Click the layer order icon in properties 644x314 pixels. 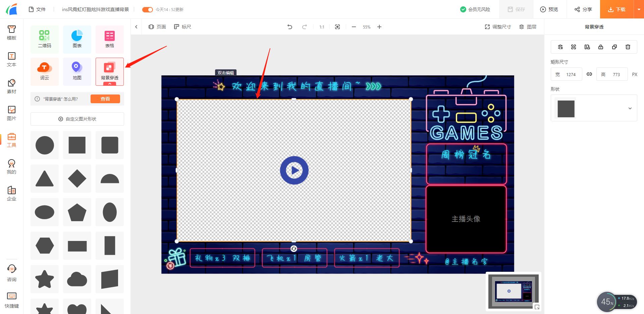point(560,47)
